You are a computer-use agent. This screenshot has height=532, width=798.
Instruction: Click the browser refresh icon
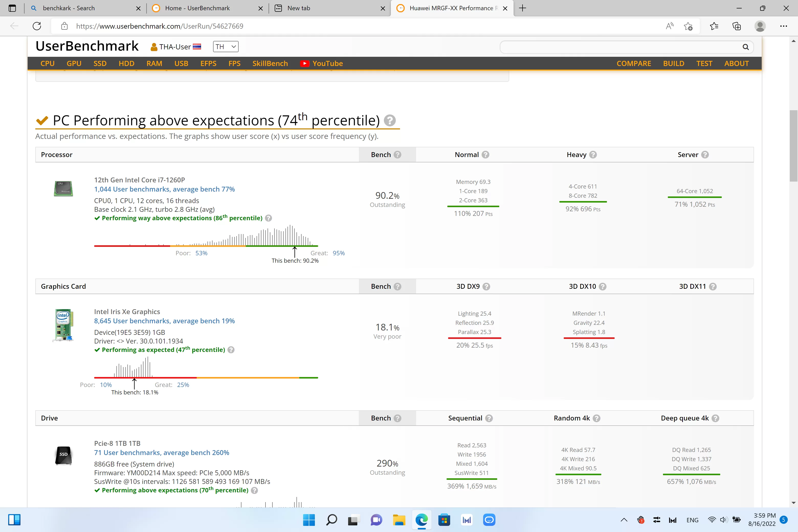(x=37, y=26)
